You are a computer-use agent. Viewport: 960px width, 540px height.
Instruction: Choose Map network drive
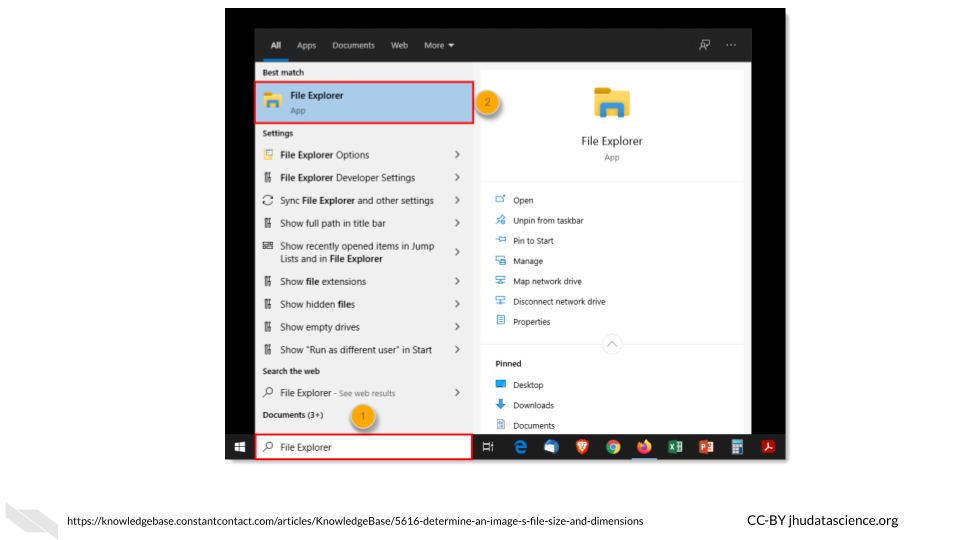coord(547,281)
